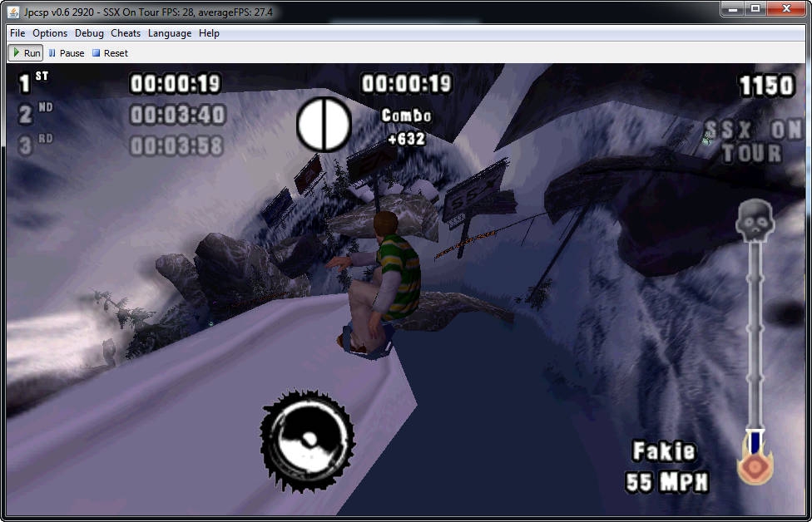Click the Pause button
812x522 pixels.
tap(67, 52)
